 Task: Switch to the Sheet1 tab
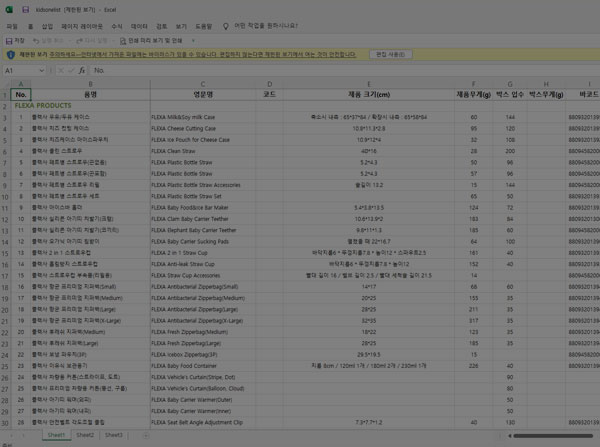[x=56, y=435]
